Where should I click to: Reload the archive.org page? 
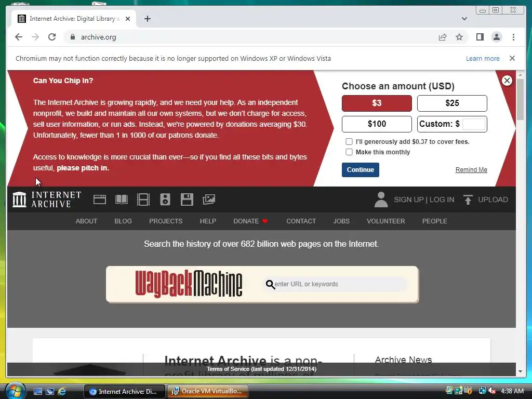click(x=52, y=37)
